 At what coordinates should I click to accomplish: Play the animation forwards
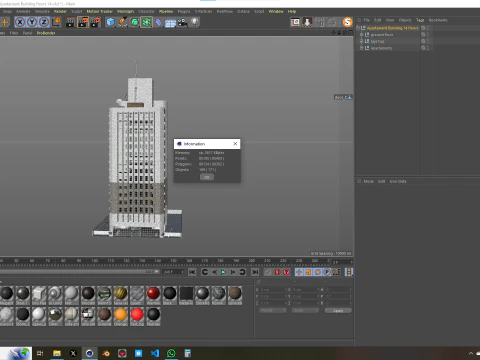coord(224,272)
